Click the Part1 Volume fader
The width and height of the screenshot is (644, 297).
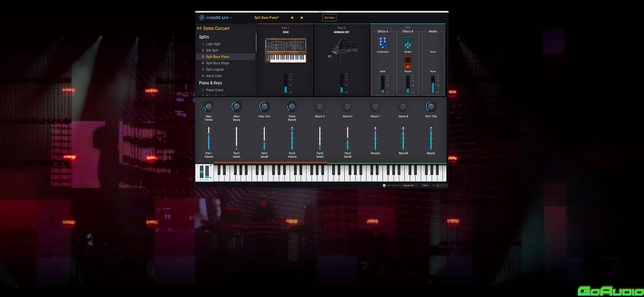pyautogui.click(x=209, y=138)
